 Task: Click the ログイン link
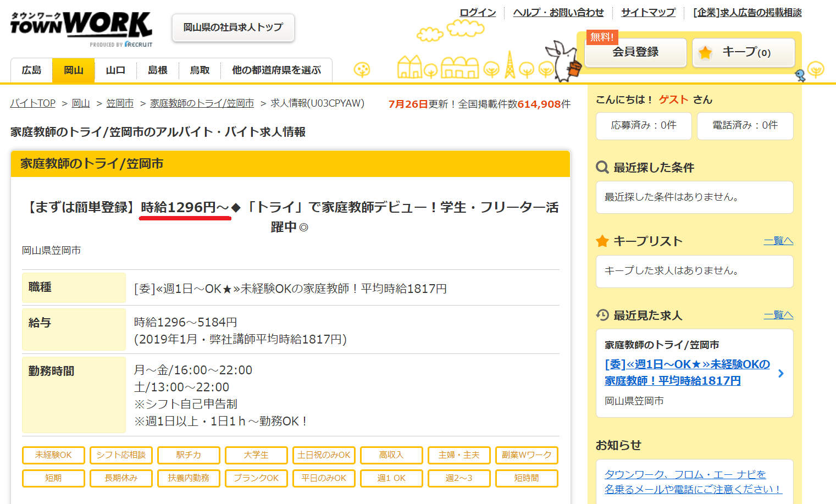(x=478, y=13)
